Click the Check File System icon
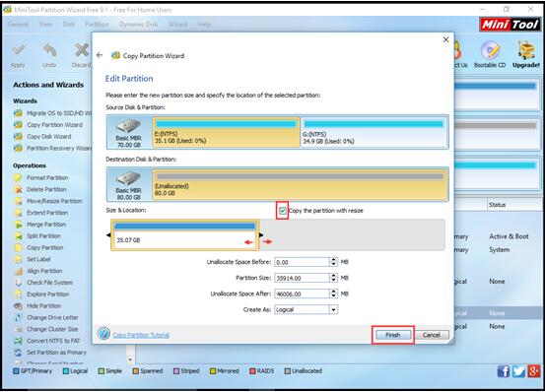Screen dimensions: 545x392 [18, 283]
